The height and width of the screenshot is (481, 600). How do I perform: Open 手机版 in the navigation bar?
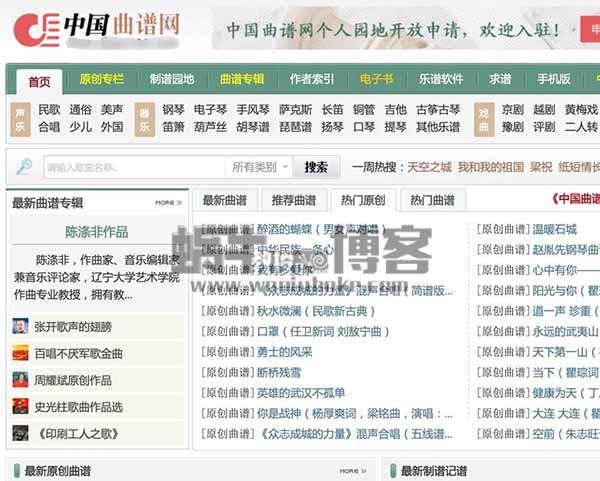point(554,79)
